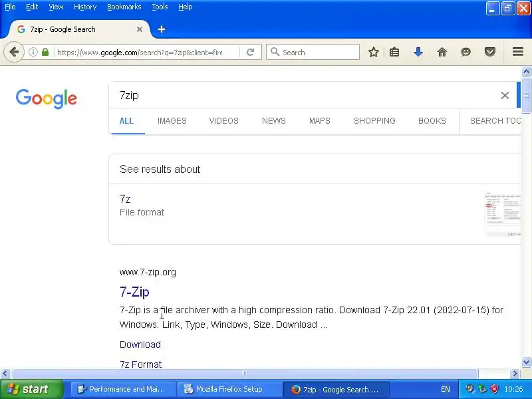Open SEARCH TOOLS option
Screen dimensions: 532x399
pos(495,121)
